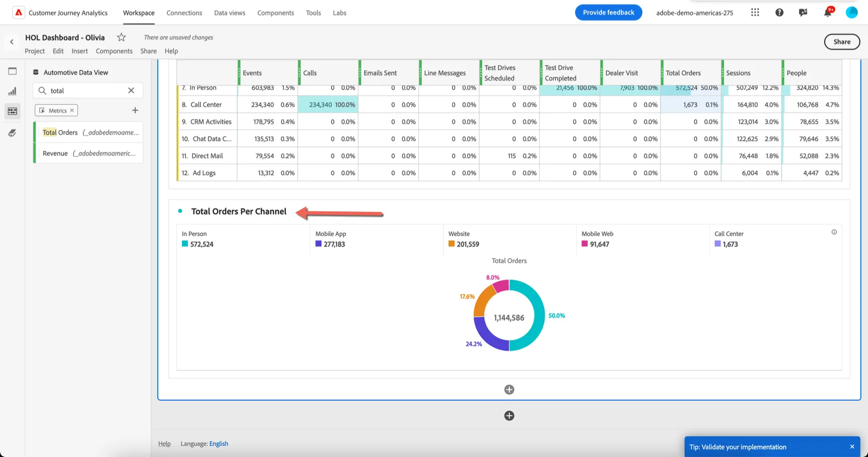Open the Data Dictionary icon in left rail
This screenshot has height=457, width=868.
pyautogui.click(x=13, y=133)
